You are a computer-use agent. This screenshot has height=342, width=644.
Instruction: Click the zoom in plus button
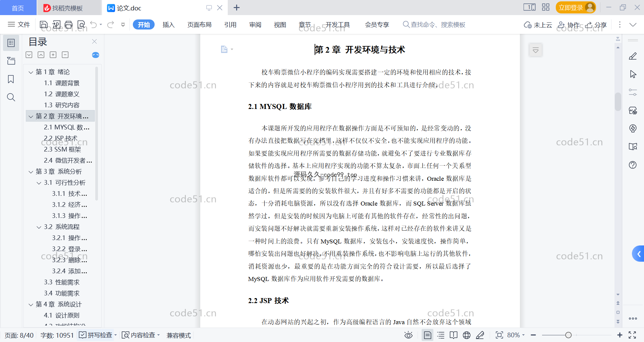pos(620,335)
